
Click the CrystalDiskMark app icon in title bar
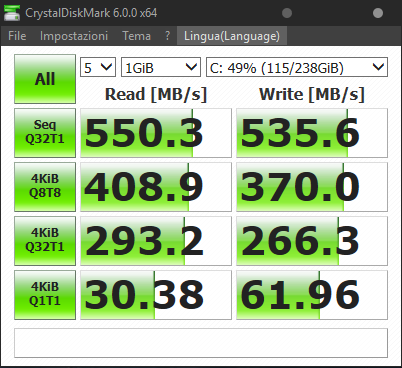click(x=12, y=13)
